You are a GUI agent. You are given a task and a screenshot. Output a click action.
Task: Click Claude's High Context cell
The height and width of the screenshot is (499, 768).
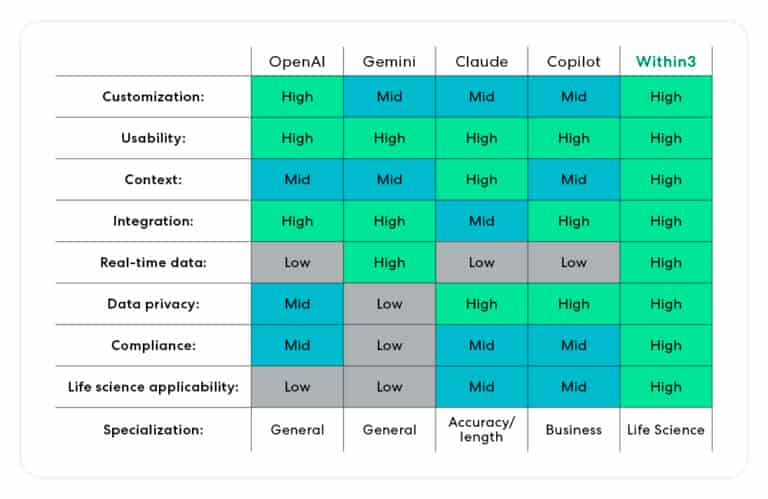[x=481, y=180]
